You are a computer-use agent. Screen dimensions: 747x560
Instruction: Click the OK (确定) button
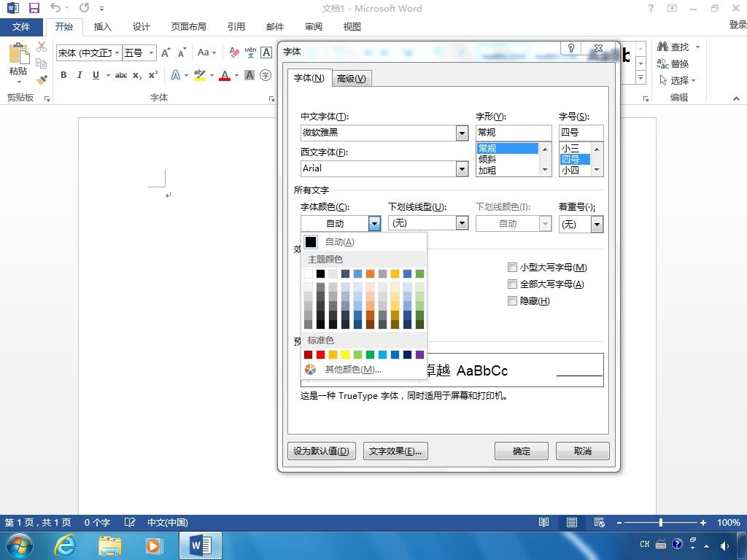point(521,451)
